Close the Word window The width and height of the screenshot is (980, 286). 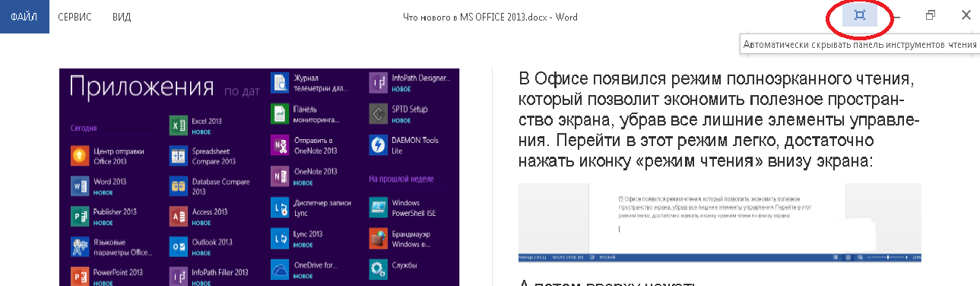(966, 15)
